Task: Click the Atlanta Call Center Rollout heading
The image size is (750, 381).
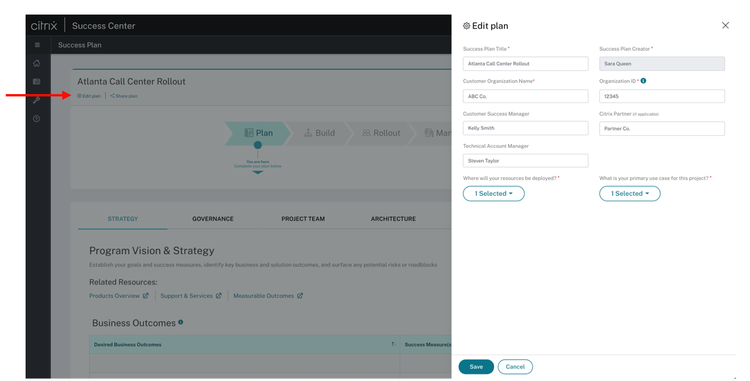Action: coord(131,81)
